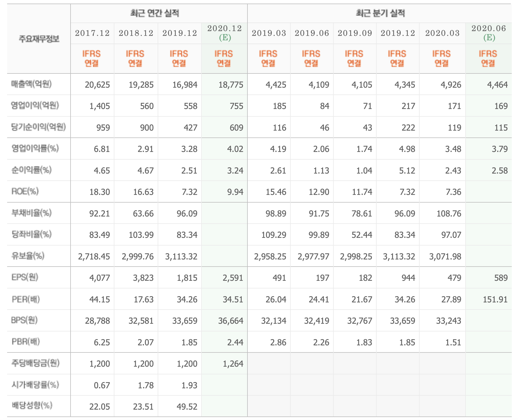Select the 당기순이익(억원) row label
The image size is (518, 420).
click(x=39, y=127)
